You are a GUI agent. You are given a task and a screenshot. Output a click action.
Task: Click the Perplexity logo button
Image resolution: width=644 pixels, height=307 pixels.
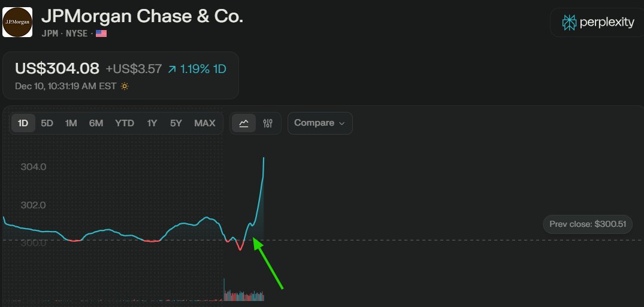(598, 22)
